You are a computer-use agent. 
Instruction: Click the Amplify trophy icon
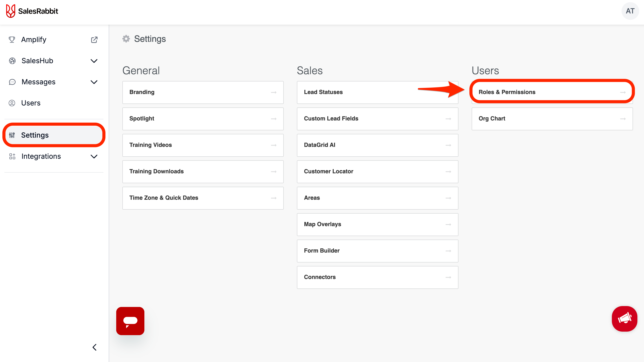[x=12, y=40]
